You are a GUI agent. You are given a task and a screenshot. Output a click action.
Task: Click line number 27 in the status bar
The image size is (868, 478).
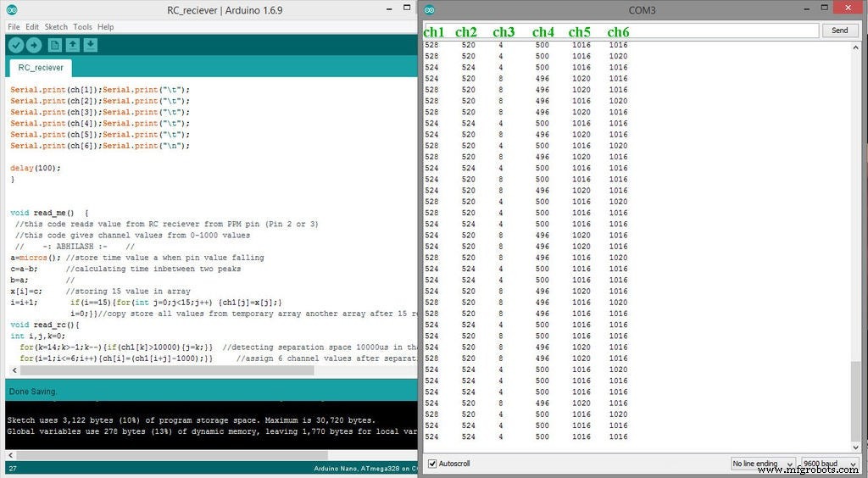tap(12, 469)
